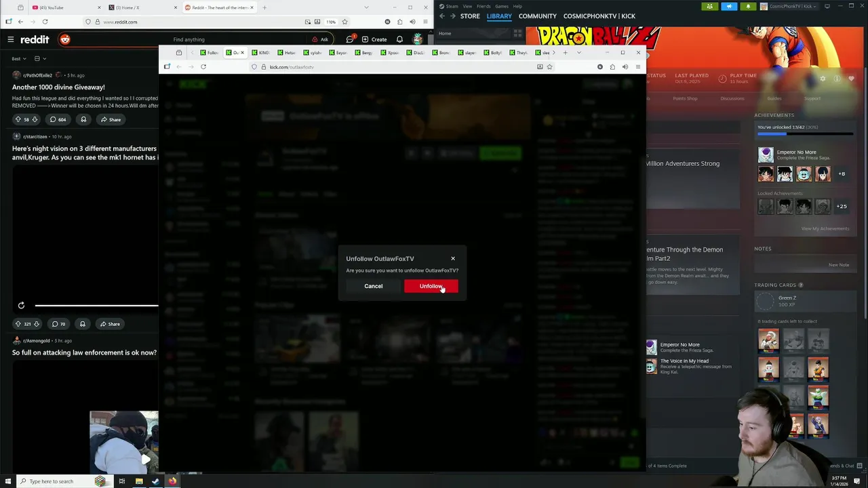
Task: Click the reddit logo
Action: (x=34, y=39)
